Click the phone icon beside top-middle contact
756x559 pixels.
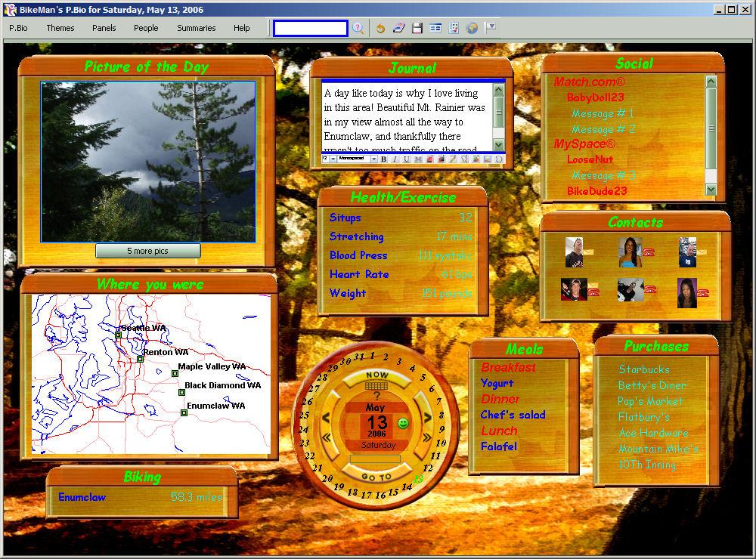649,252
